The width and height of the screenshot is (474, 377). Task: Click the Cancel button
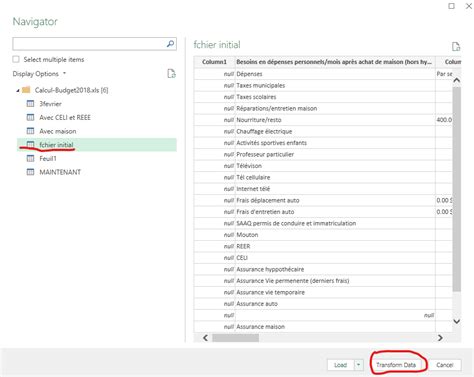(x=445, y=365)
